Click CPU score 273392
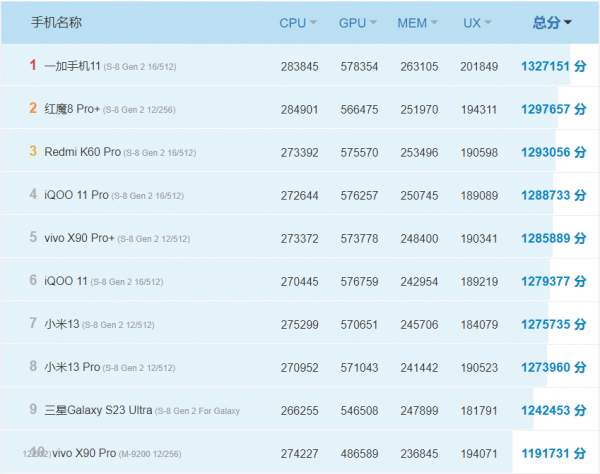Viewport: 600px width, 474px height. point(300,153)
